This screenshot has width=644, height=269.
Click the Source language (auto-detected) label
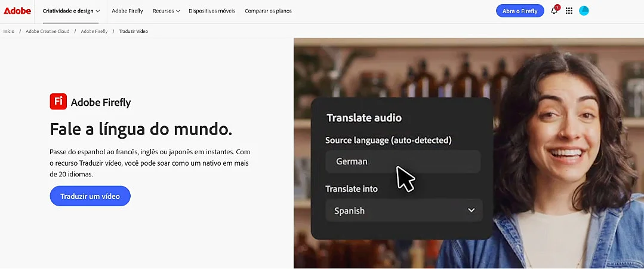pyautogui.click(x=389, y=140)
